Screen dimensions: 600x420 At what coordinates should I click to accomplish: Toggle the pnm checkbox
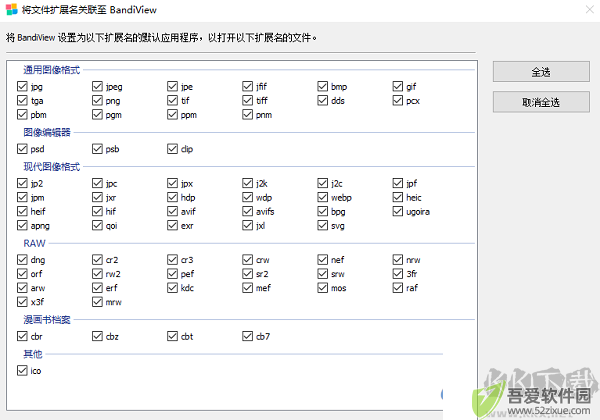[x=247, y=114]
